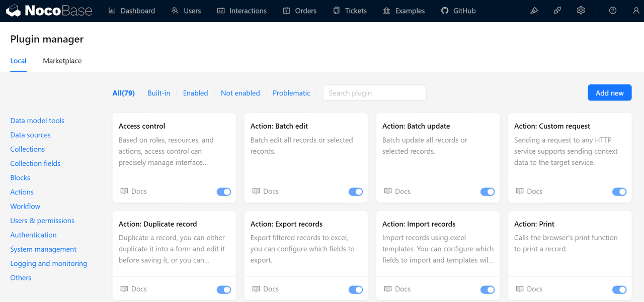644x302 pixels.
Task: Disable Action: Export records plugin switch
Action: [356, 289]
